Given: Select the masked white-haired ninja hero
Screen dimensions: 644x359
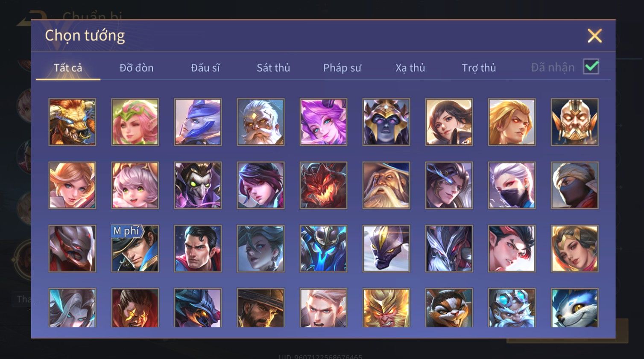Looking at the screenshot, I should [512, 185].
